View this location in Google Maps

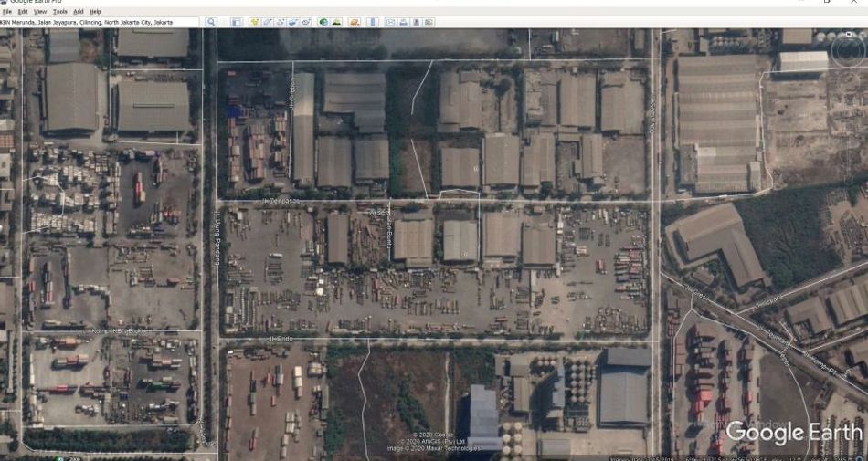point(429,22)
